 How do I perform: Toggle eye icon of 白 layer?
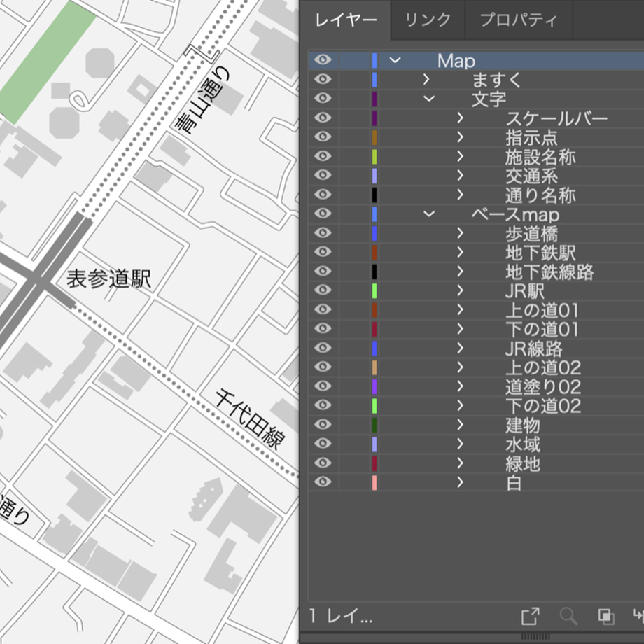323,482
